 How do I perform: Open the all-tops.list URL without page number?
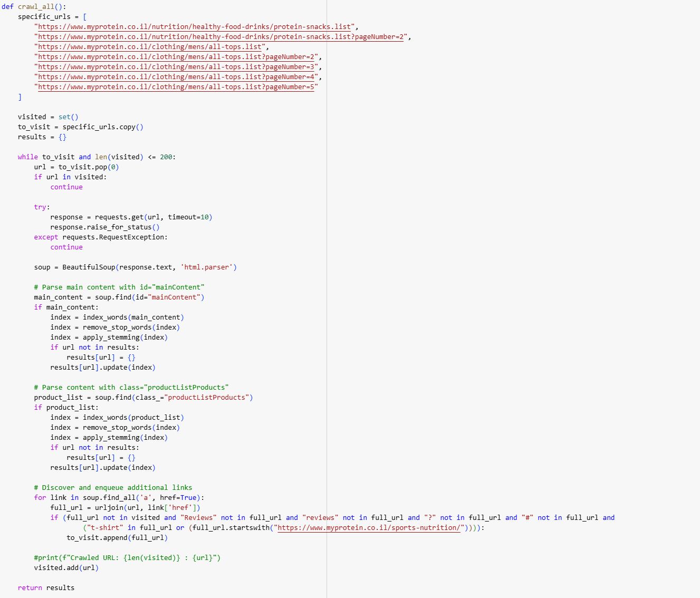[x=150, y=47]
